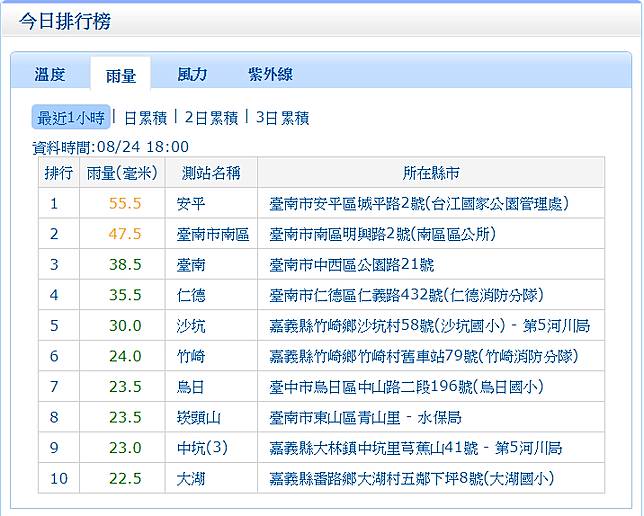
Task: Click the 雨量(毫米) column header
Action: [122, 173]
